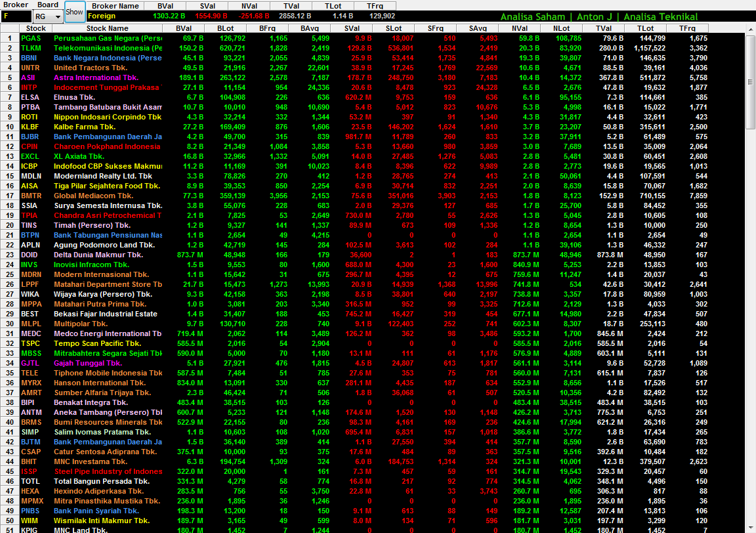
Task: Sort by the Stock Name column header
Action: (107, 28)
